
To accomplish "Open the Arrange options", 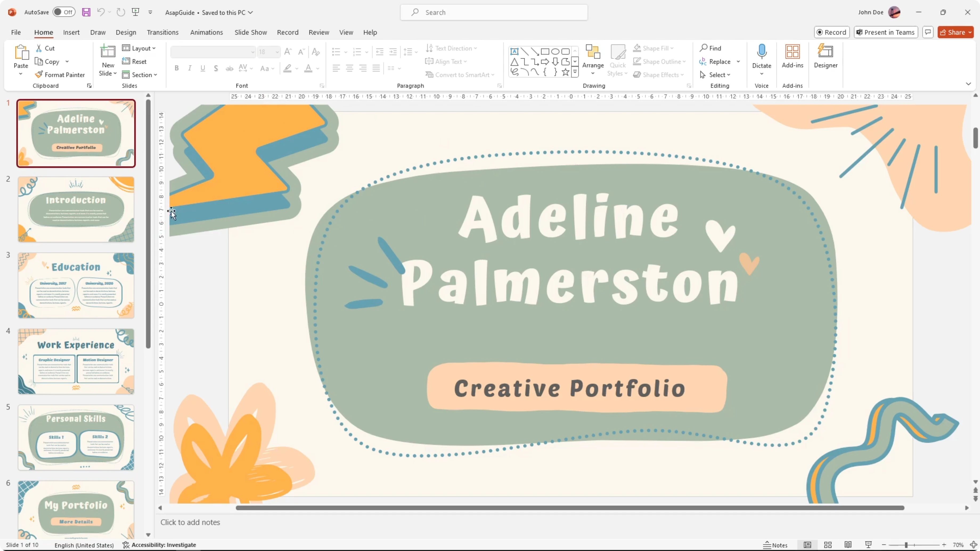I will 593,60.
